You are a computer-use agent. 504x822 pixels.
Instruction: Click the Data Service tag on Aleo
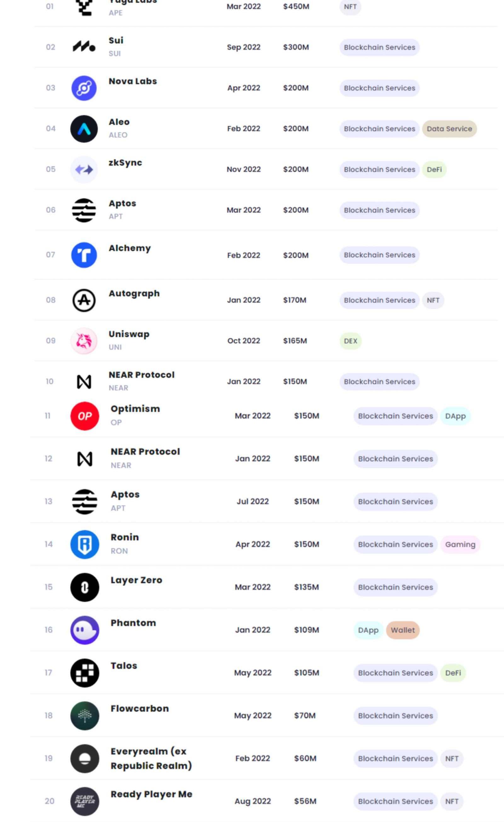coord(449,129)
